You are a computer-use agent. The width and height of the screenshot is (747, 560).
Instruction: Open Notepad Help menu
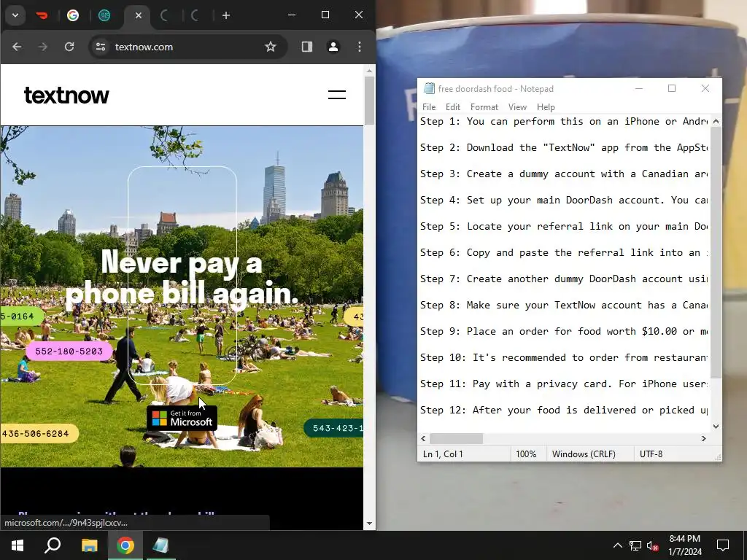[546, 107]
